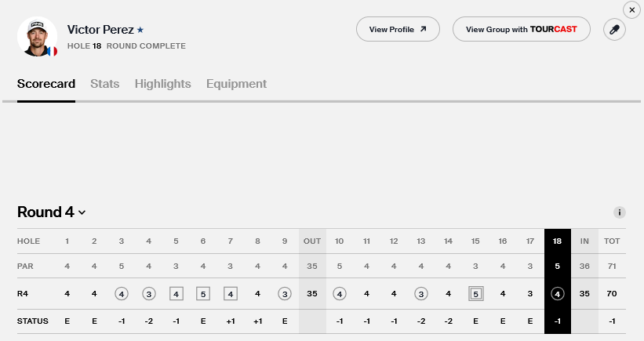Click the double bogey score on hole 15

(475, 294)
